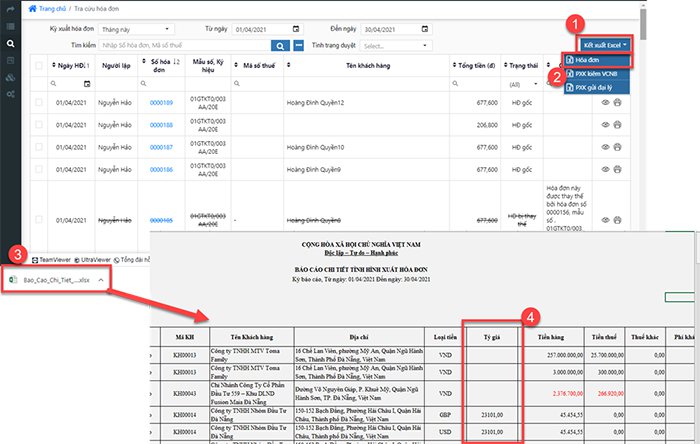This screenshot has width=700, height=444.
Task: Sort by Tổng tiền column
Action: click(474, 66)
